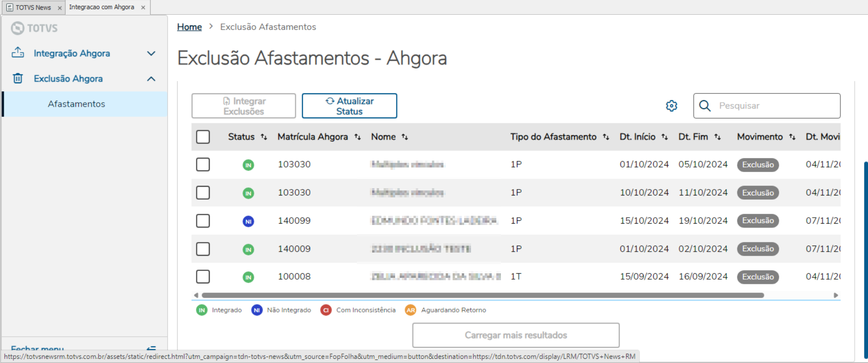Click the Exclusão badge for matrícula 100008

click(758, 277)
